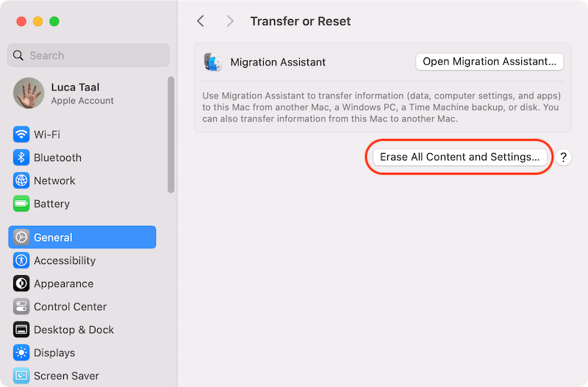The height and width of the screenshot is (387, 588).
Task: Select the General label in the sidebar
Action: (53, 237)
